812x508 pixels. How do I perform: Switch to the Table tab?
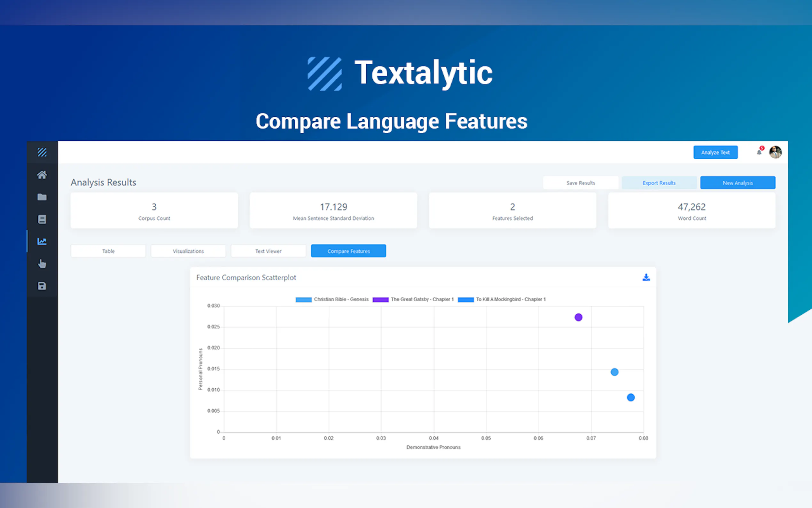click(x=108, y=251)
